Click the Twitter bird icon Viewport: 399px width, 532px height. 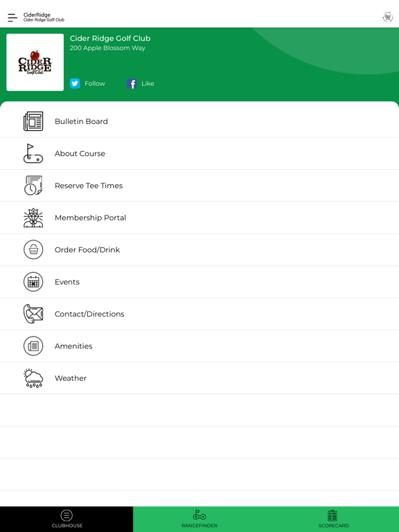tap(75, 83)
